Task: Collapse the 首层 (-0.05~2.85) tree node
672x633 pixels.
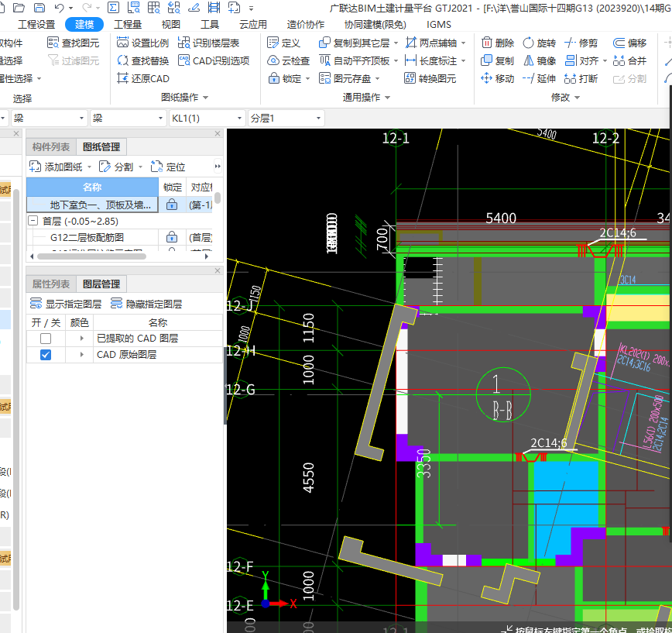Action: click(33, 221)
